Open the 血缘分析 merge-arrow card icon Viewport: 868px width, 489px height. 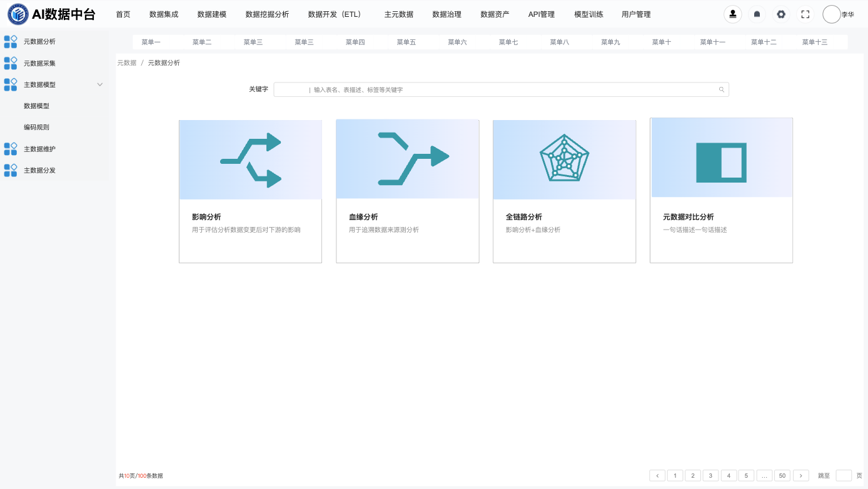point(413,159)
